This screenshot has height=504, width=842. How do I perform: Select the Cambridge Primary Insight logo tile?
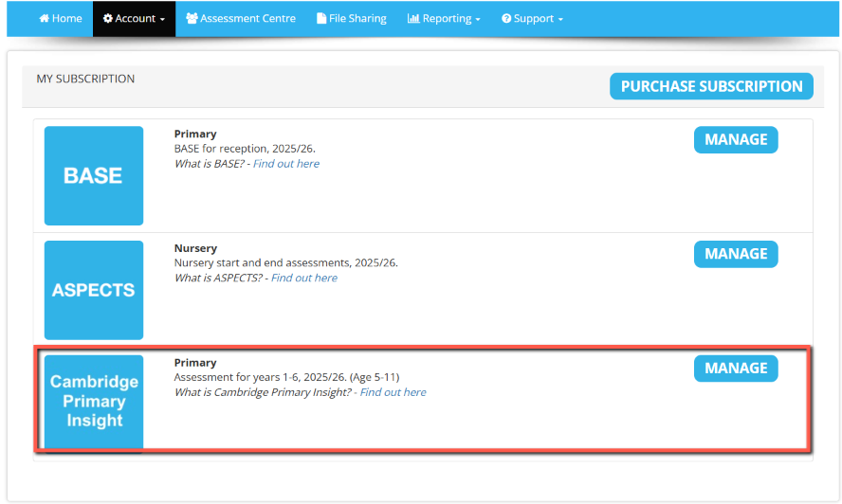[94, 401]
